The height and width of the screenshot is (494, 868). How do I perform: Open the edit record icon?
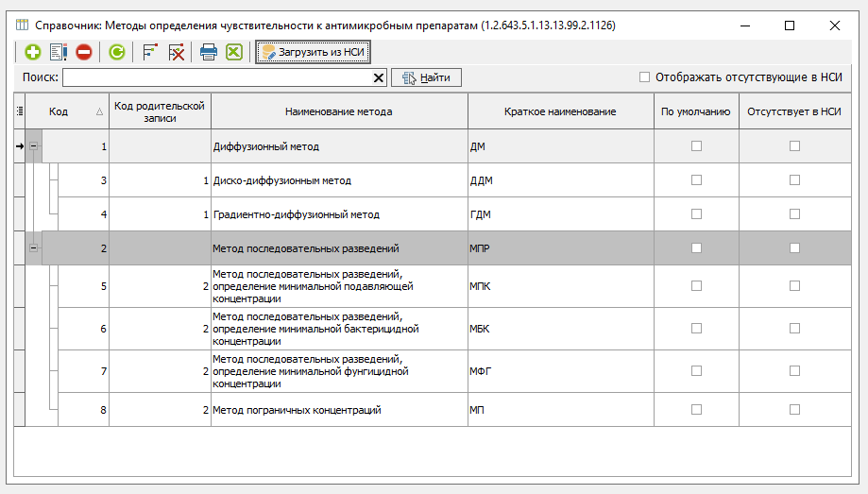point(59,52)
